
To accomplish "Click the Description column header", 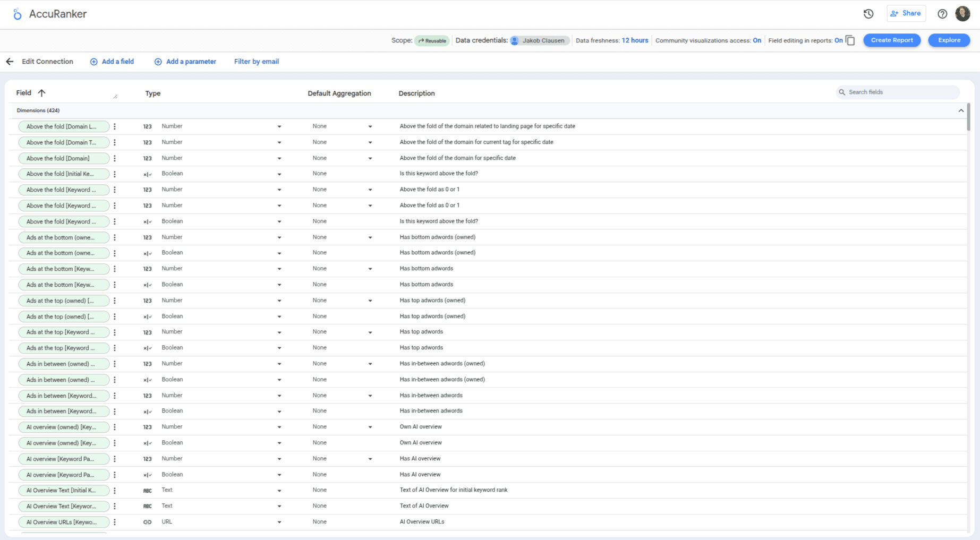I will point(416,93).
